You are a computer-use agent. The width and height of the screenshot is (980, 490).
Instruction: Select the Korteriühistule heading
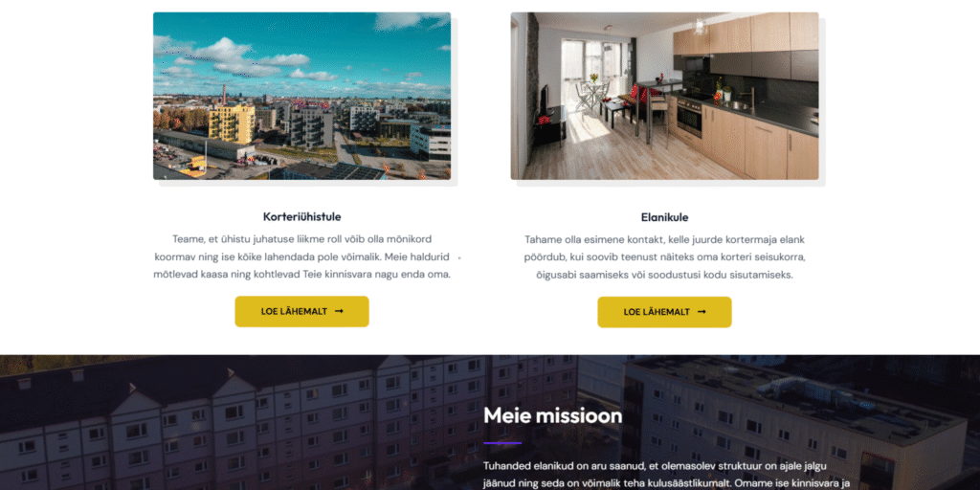point(301,217)
